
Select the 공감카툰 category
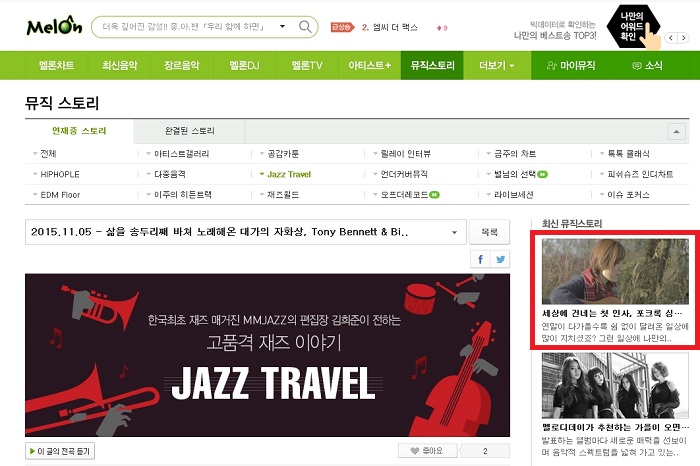tap(283, 154)
